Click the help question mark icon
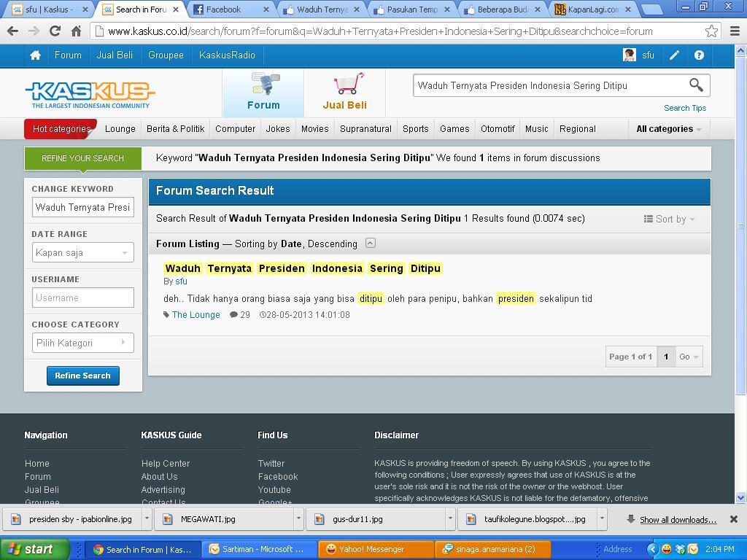This screenshot has height=560, width=747. (699, 55)
